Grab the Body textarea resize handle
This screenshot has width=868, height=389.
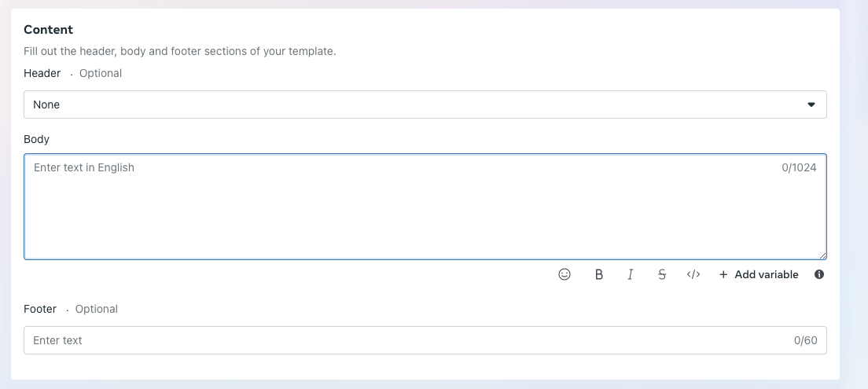pos(822,255)
